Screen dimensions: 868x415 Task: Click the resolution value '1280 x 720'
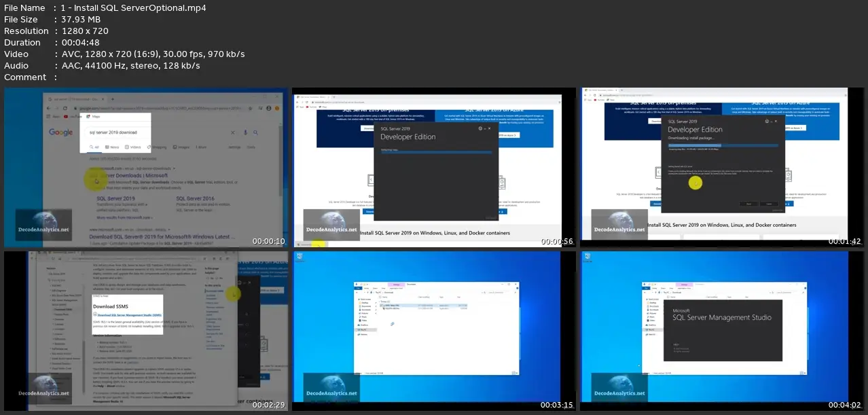85,31
